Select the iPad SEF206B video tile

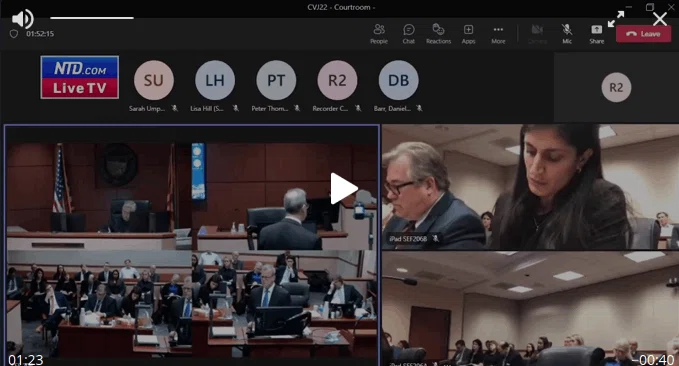(x=530, y=187)
